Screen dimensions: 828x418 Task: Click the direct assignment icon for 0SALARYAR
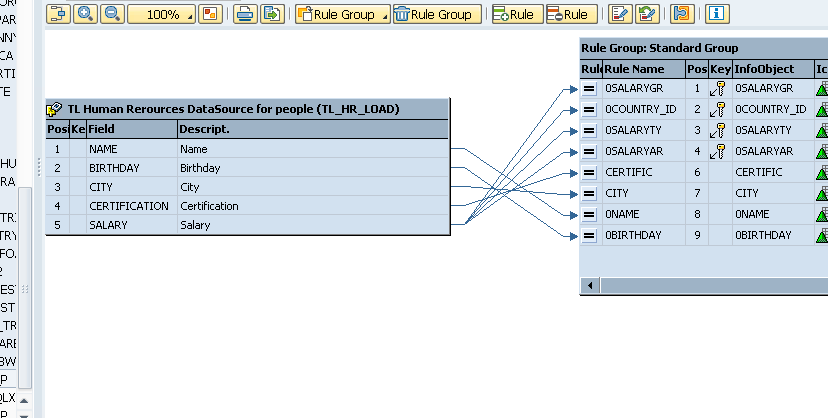[x=589, y=151]
